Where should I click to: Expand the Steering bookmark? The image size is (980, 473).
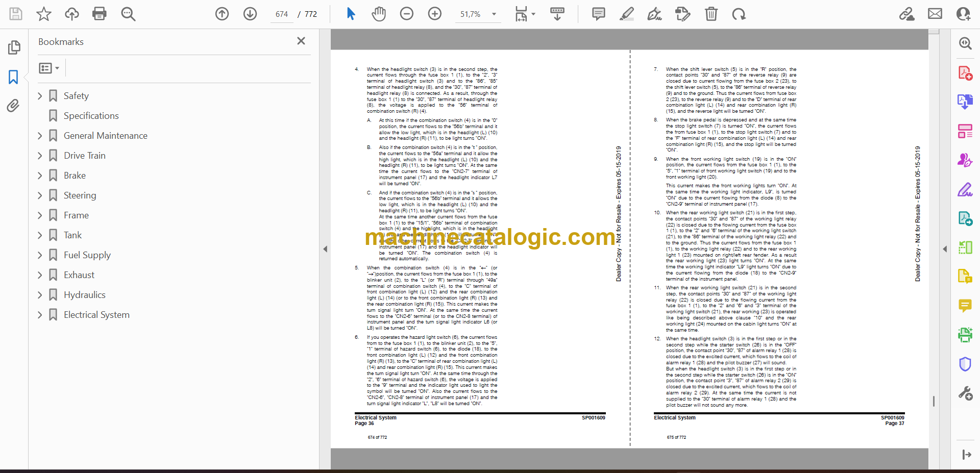click(x=40, y=195)
